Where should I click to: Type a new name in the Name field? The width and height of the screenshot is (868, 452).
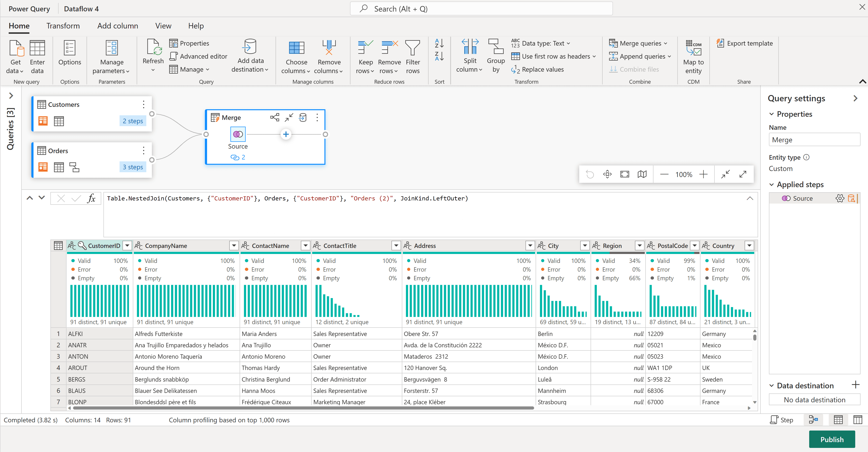[814, 140]
